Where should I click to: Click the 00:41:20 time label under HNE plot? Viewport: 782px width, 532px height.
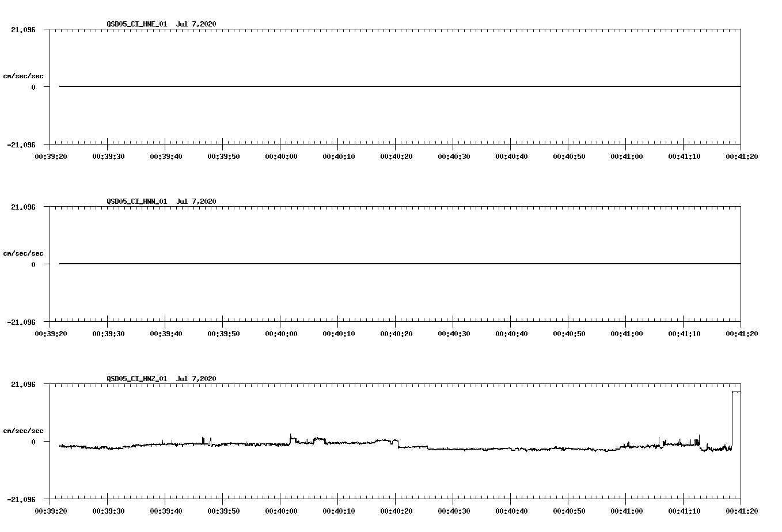[742, 156]
